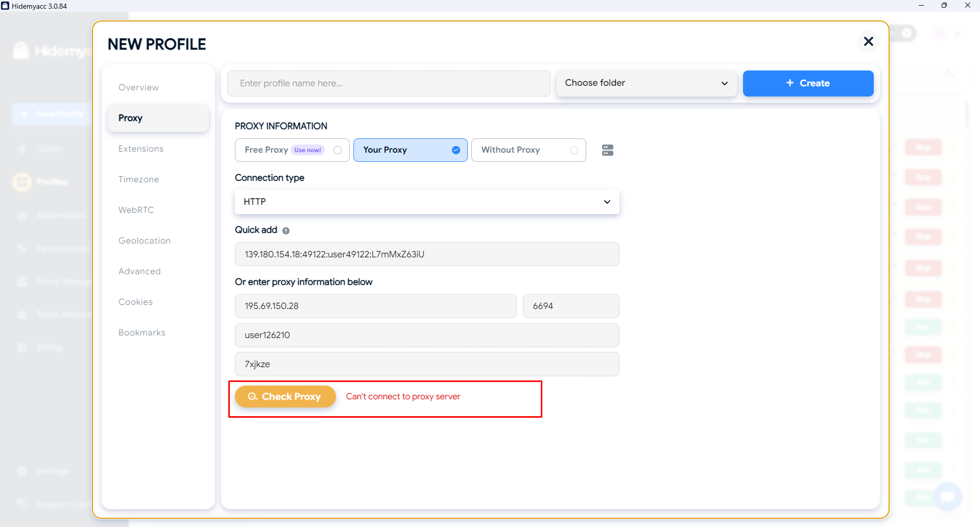This screenshot has width=980, height=527.
Task: Click the proxy port field 6694
Action: pos(571,306)
